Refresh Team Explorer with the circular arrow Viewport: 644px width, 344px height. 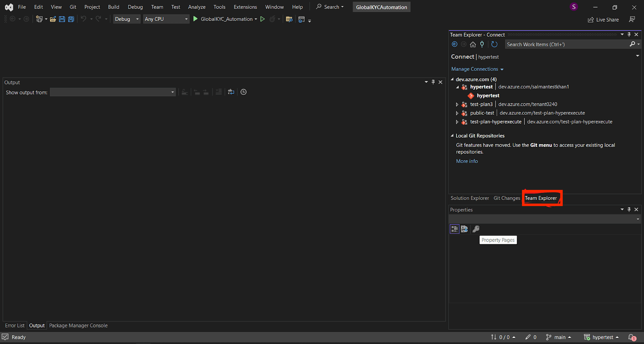pos(494,44)
